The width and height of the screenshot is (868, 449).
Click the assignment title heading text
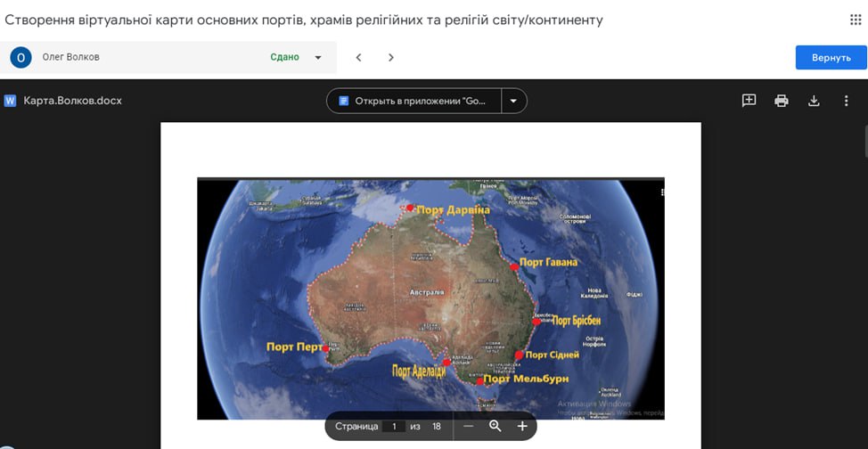pos(304,20)
